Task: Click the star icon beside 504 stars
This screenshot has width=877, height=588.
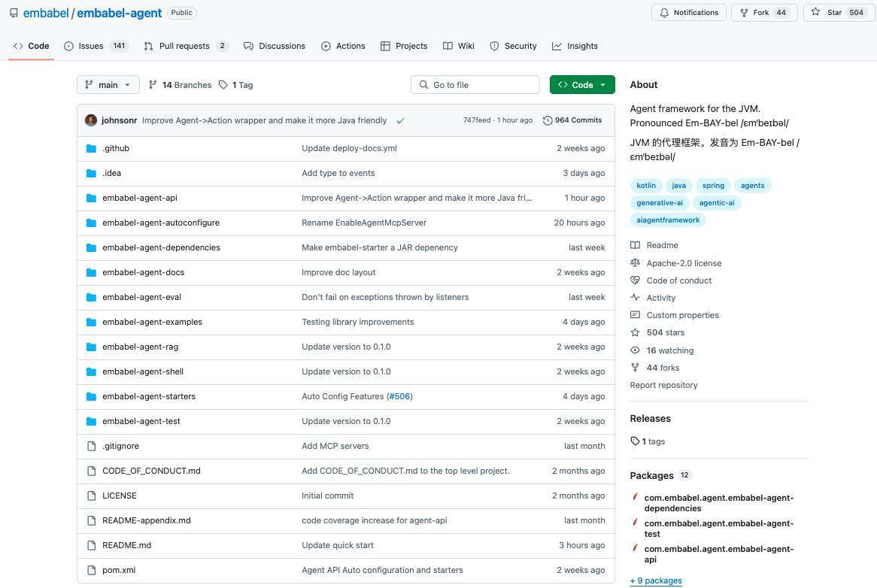Action: (x=635, y=332)
